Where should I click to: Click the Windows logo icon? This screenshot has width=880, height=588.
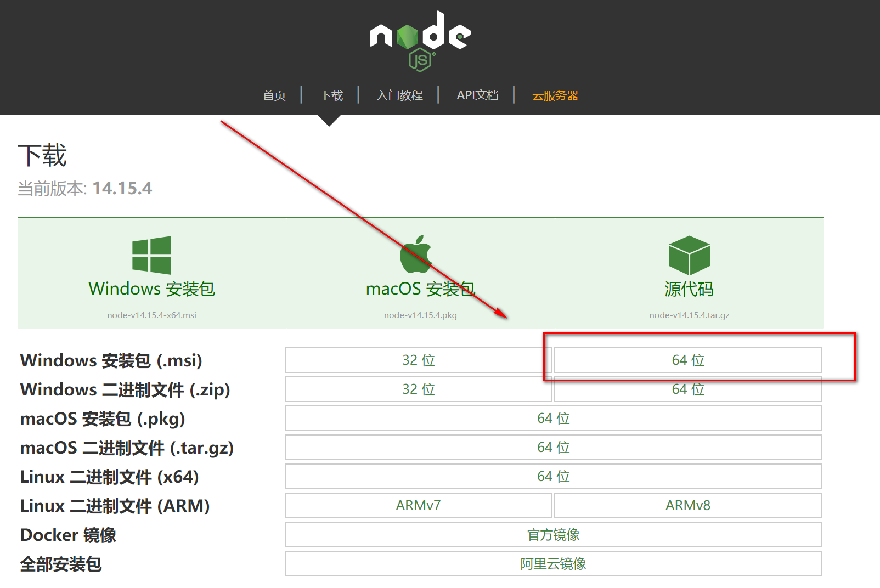coord(152,255)
